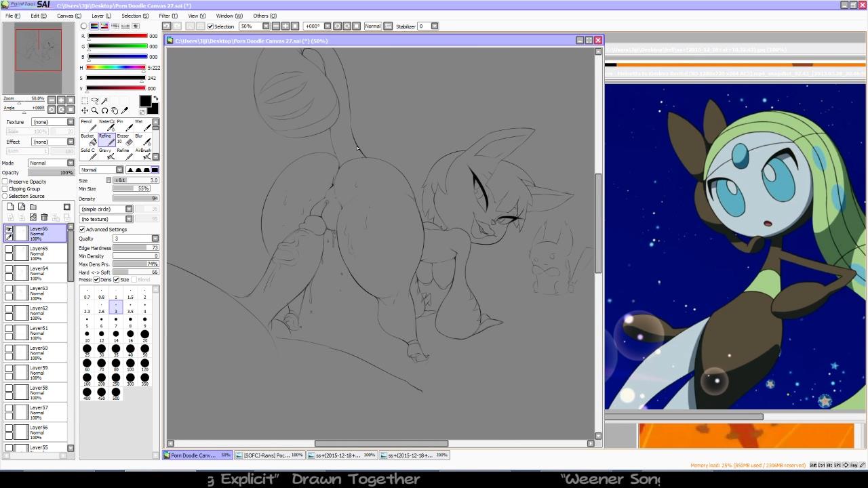This screenshot has height=488, width=868.
Task: Hide Layer66 using its eye icon
Action: pyautogui.click(x=9, y=230)
